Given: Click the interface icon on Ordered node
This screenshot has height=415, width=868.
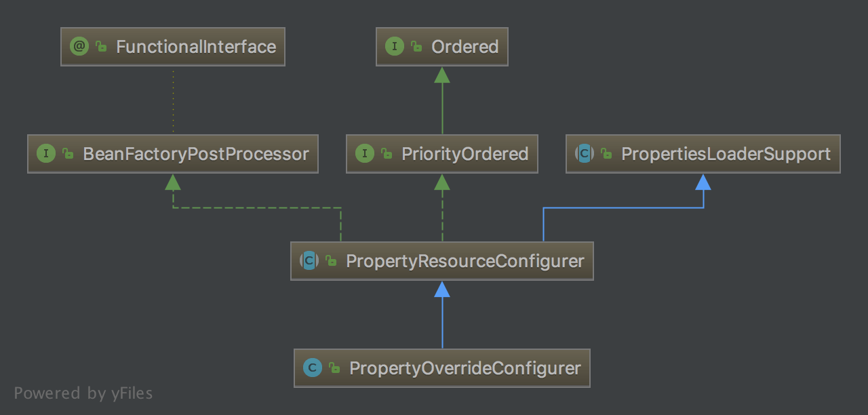Looking at the screenshot, I should tap(395, 47).
